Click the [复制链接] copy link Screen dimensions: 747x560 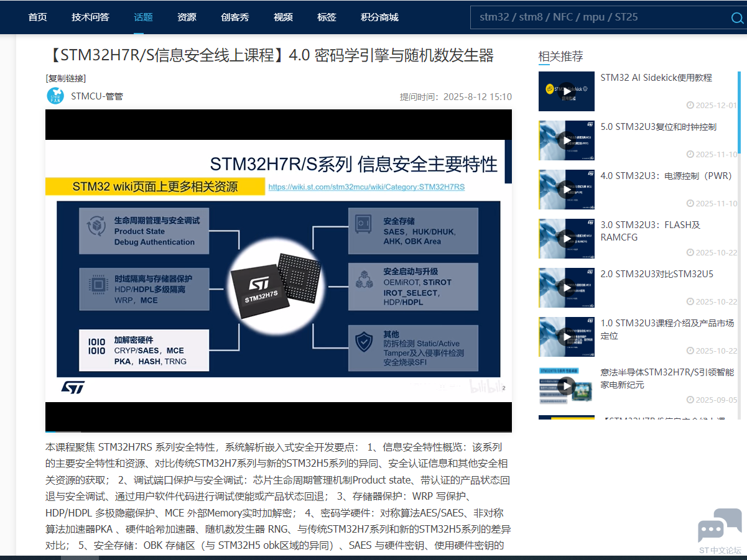[x=66, y=78]
